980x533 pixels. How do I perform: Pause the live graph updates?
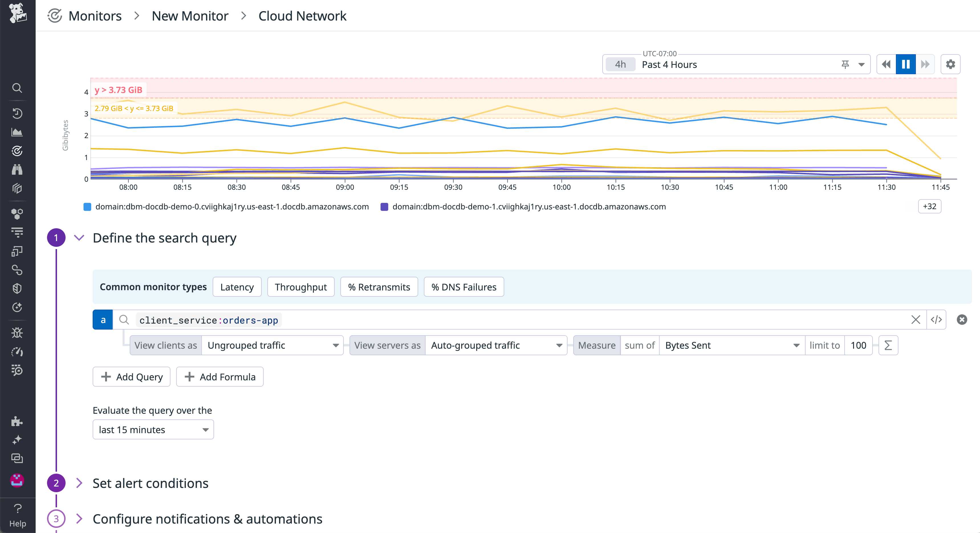click(x=906, y=64)
